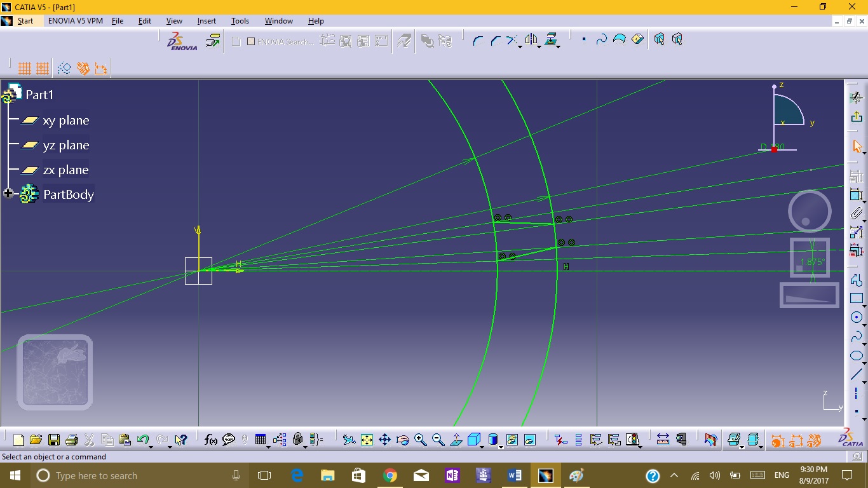
Task: Open Microsoft Word from taskbar
Action: point(515,475)
